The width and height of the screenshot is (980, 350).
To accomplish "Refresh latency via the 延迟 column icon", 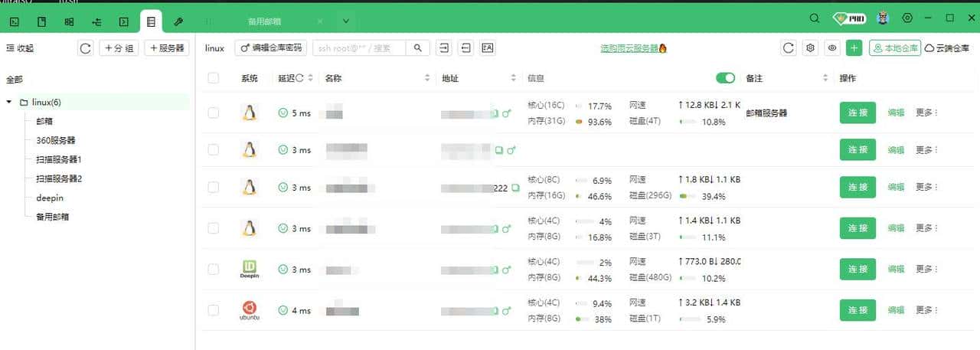I will pyautogui.click(x=299, y=78).
